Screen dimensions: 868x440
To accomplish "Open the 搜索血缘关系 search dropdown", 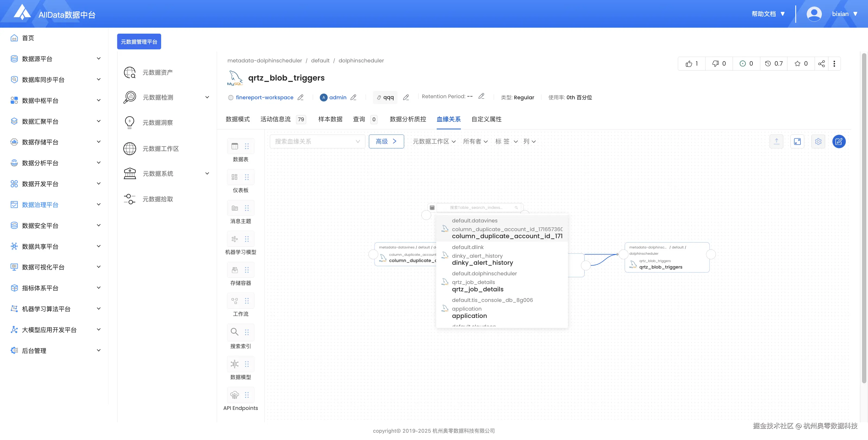I will tap(317, 142).
